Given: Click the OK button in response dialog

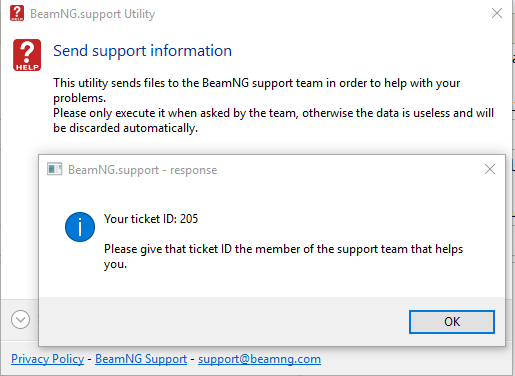Looking at the screenshot, I should 452,322.
